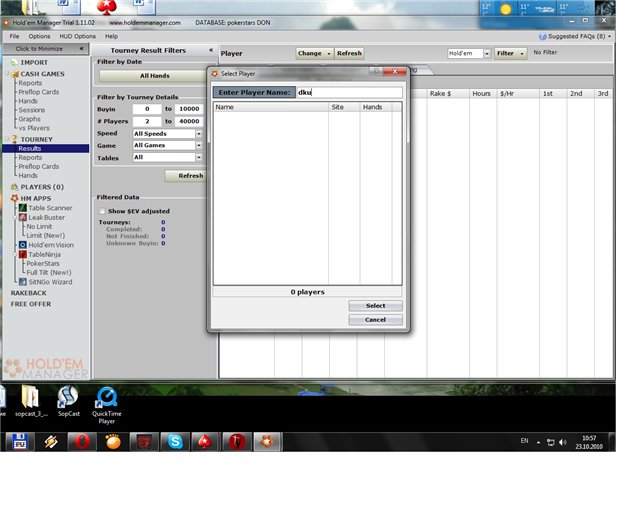Open the Filter dropdown arrow
The height and width of the screenshot is (512, 640).
[x=522, y=53]
